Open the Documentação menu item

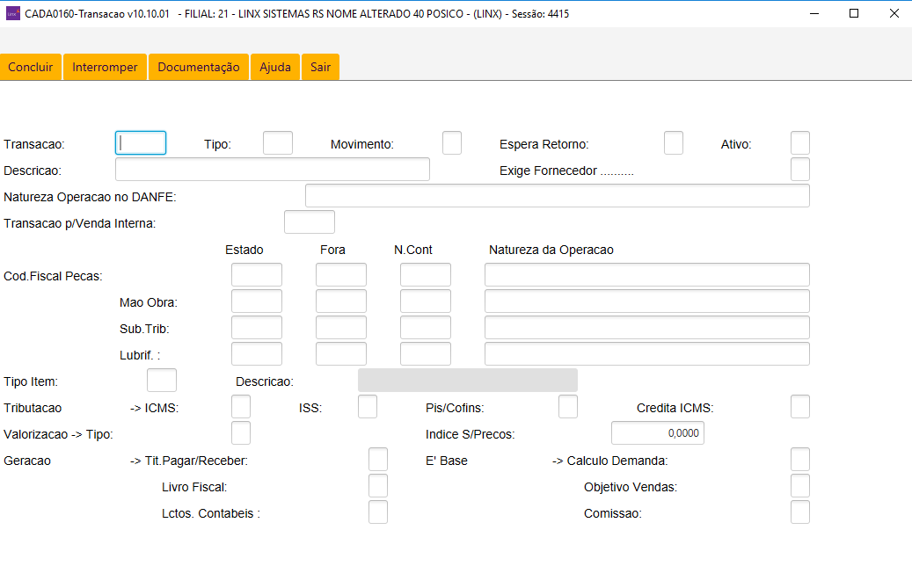(x=199, y=67)
